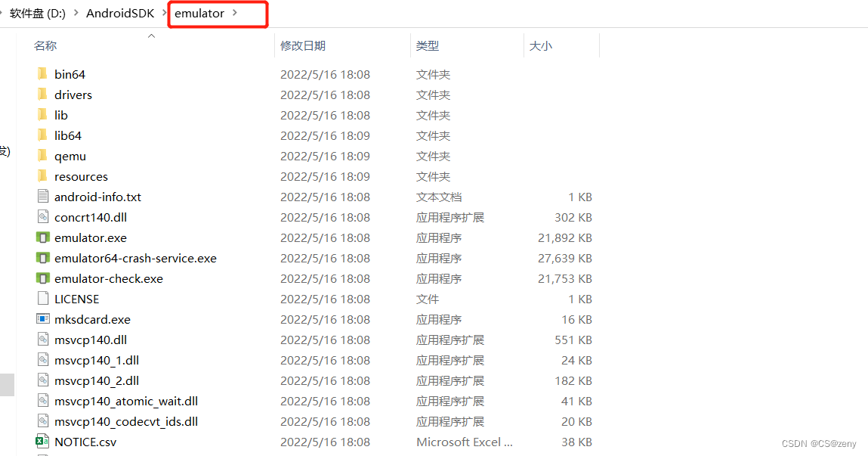Viewport: 868px width, 456px height.
Task: Click the android-info.txt document icon
Action: click(42, 196)
